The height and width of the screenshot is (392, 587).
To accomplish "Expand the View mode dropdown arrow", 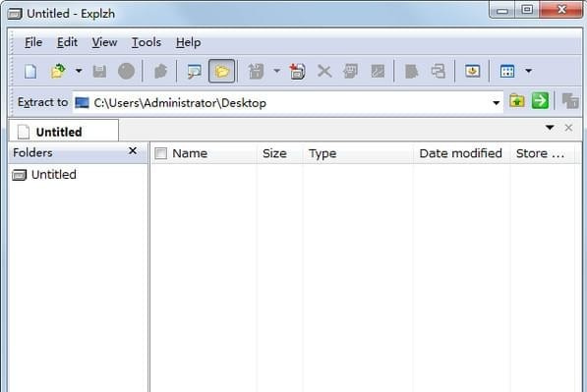I will coord(528,71).
